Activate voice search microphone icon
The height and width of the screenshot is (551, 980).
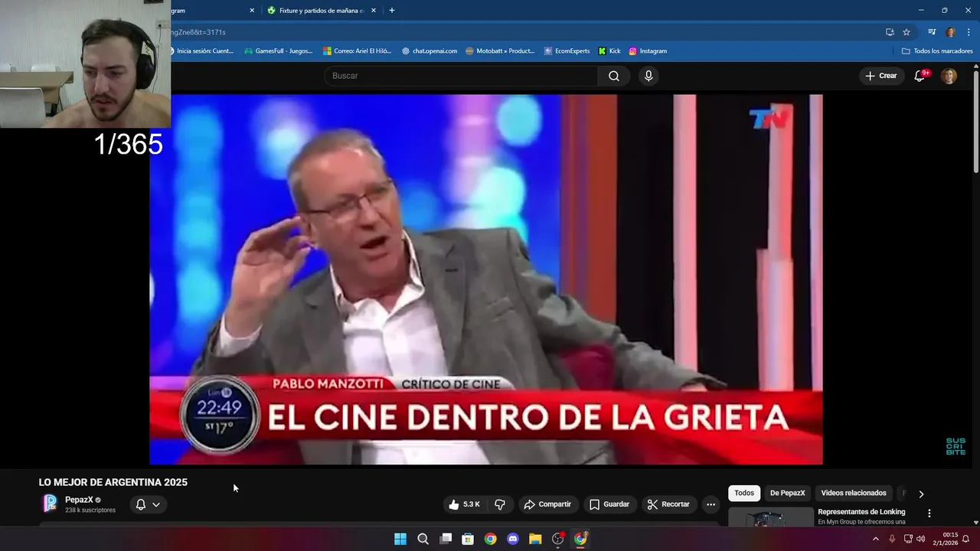pyautogui.click(x=648, y=76)
